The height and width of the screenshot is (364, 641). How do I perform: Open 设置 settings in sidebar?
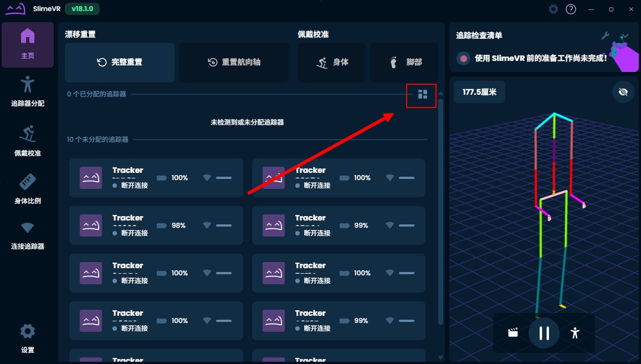pyautogui.click(x=28, y=338)
